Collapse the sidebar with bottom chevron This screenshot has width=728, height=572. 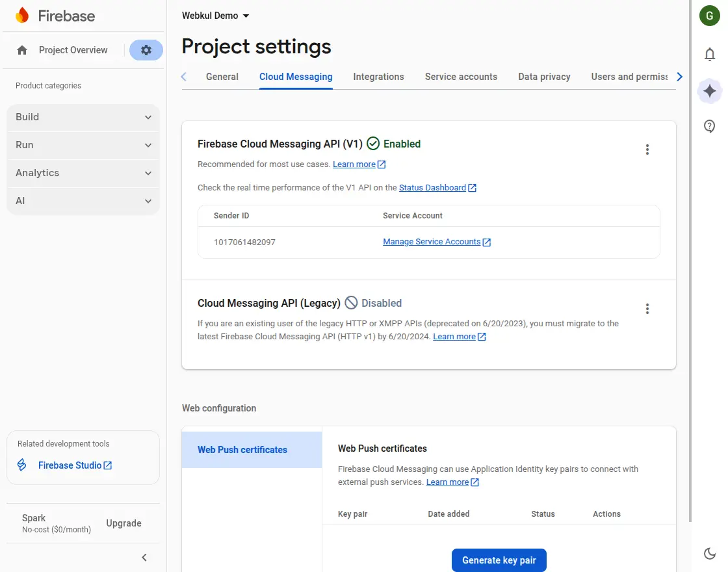coord(144,557)
